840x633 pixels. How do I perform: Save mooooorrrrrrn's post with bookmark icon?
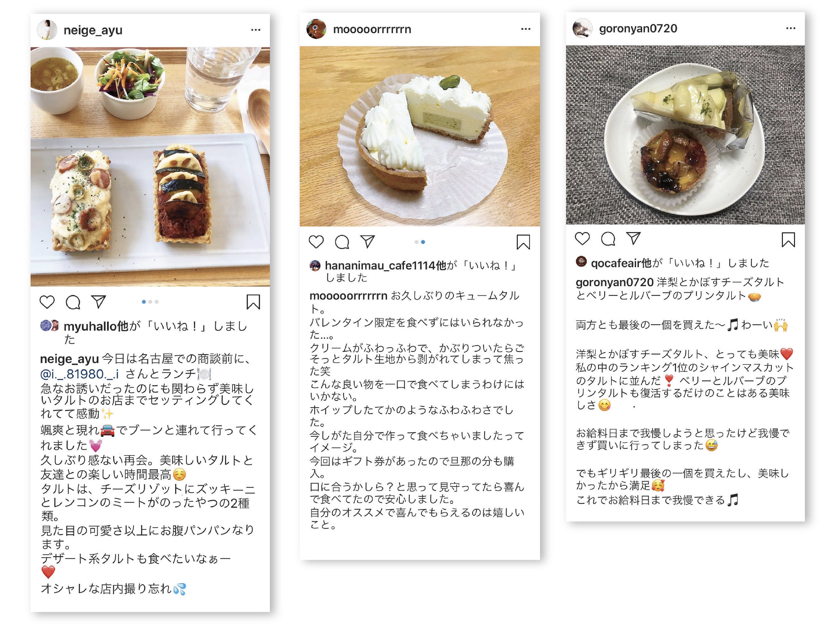tap(523, 242)
